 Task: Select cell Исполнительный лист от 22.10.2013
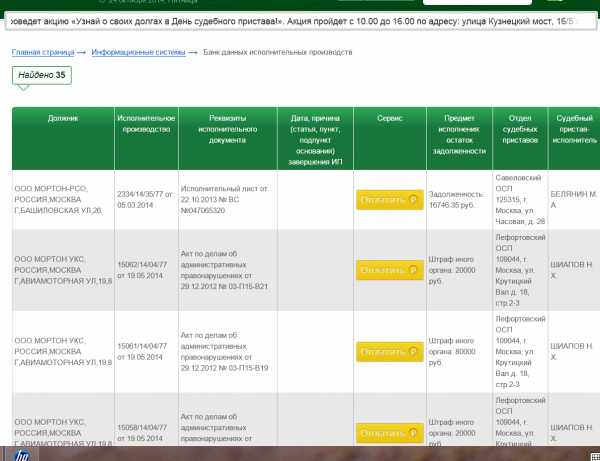[228, 200]
